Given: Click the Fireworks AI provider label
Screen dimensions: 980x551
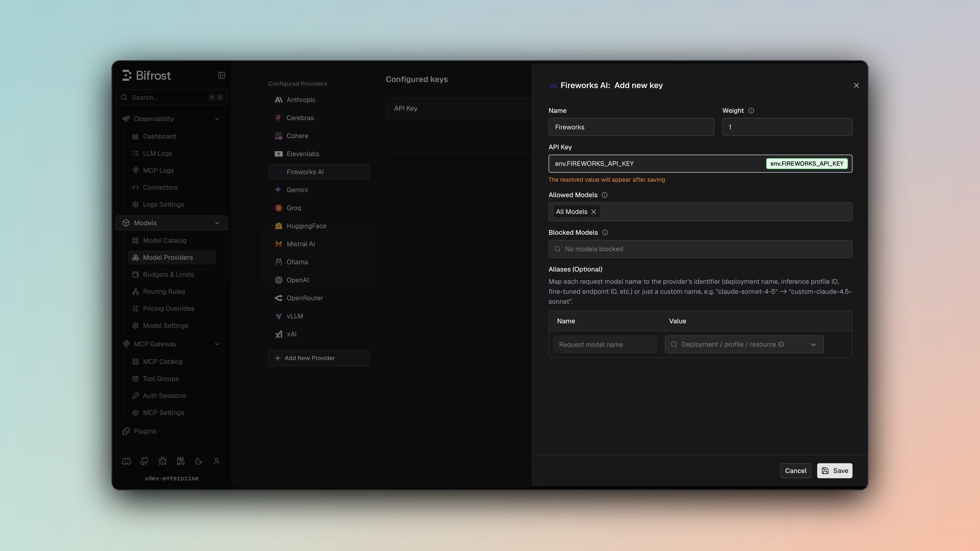Looking at the screenshot, I should (305, 172).
